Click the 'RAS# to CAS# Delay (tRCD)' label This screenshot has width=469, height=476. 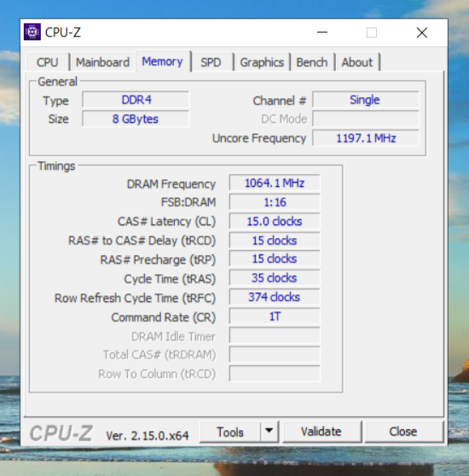point(142,241)
